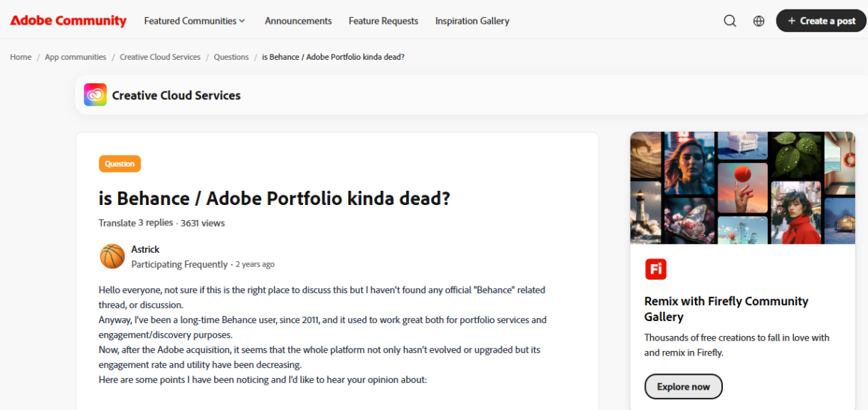The image size is (868, 410).
Task: Click the Explore now button
Action: coord(683,387)
